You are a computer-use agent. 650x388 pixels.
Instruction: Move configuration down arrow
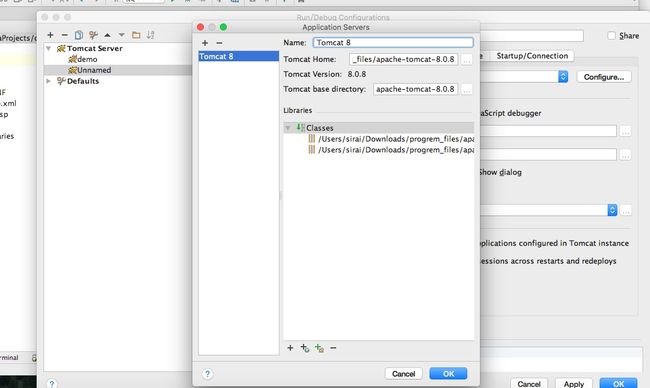coord(121,35)
